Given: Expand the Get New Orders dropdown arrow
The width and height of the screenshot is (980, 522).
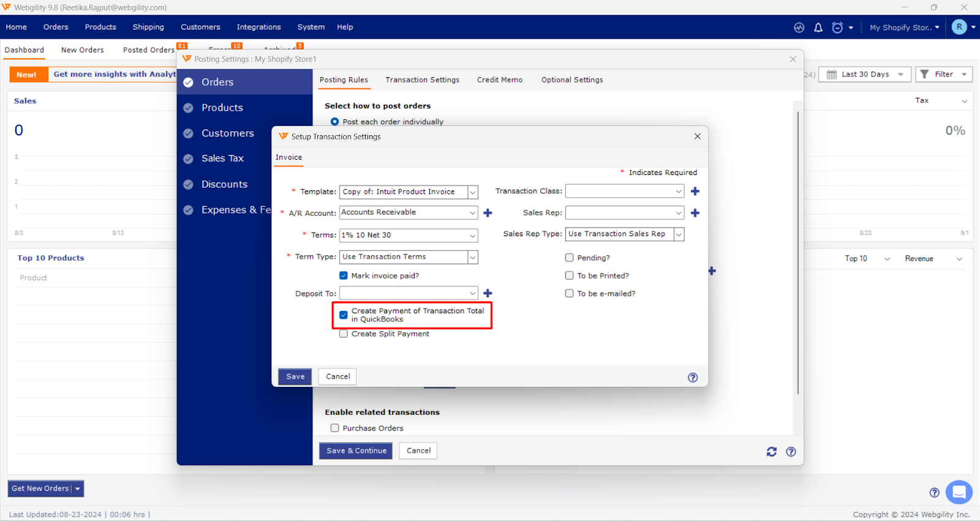Looking at the screenshot, I should pyautogui.click(x=78, y=489).
